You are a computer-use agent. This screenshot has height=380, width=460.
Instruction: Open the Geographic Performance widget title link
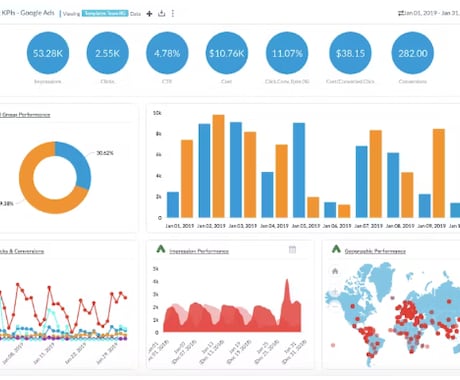(x=375, y=251)
